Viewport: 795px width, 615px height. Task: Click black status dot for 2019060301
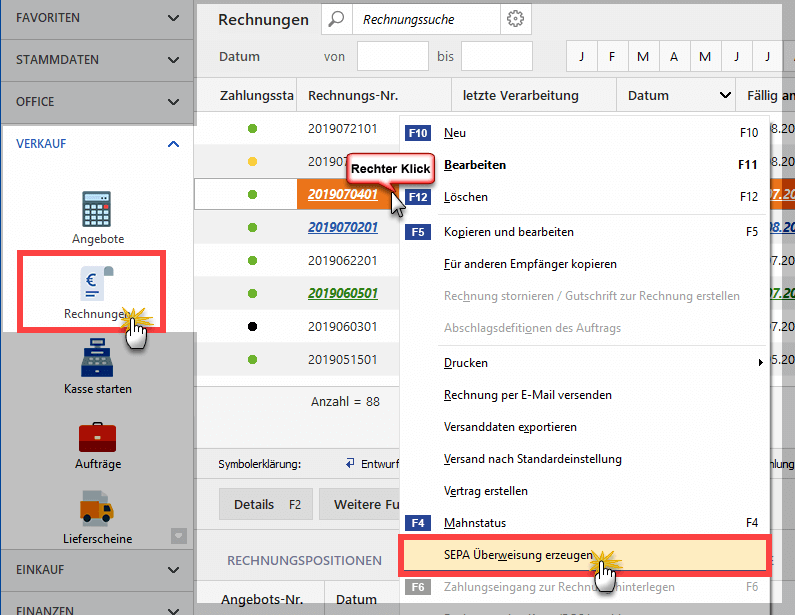point(252,327)
